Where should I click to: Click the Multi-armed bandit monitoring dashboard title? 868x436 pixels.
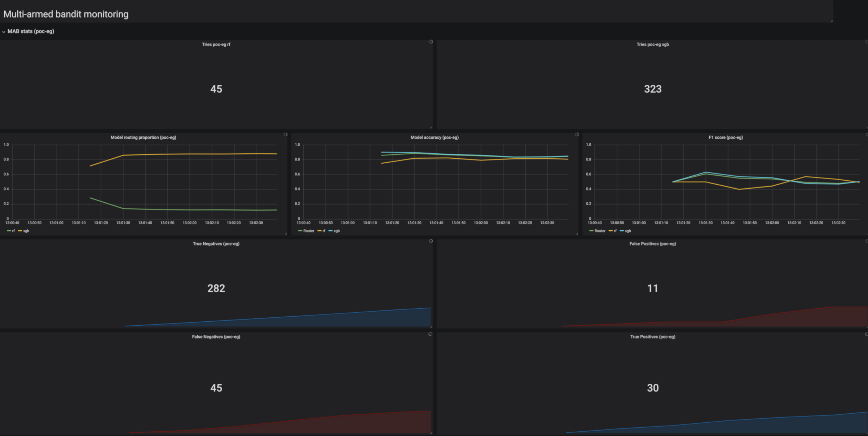tap(66, 14)
